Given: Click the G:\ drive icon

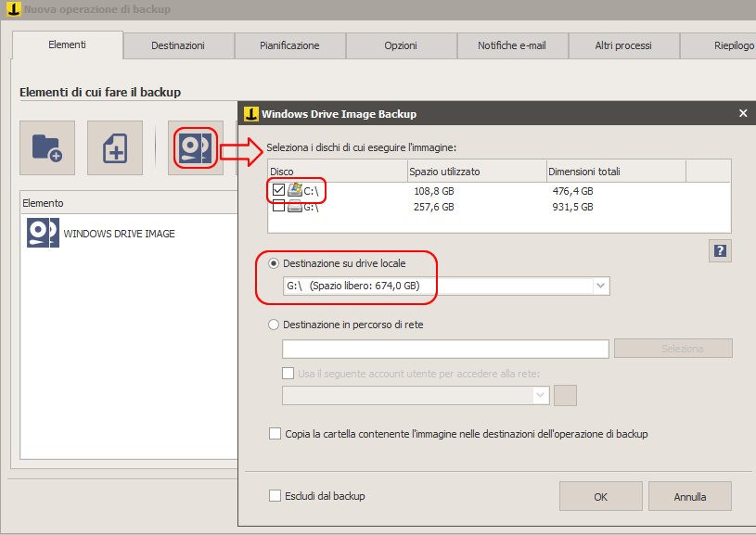Looking at the screenshot, I should [x=295, y=207].
